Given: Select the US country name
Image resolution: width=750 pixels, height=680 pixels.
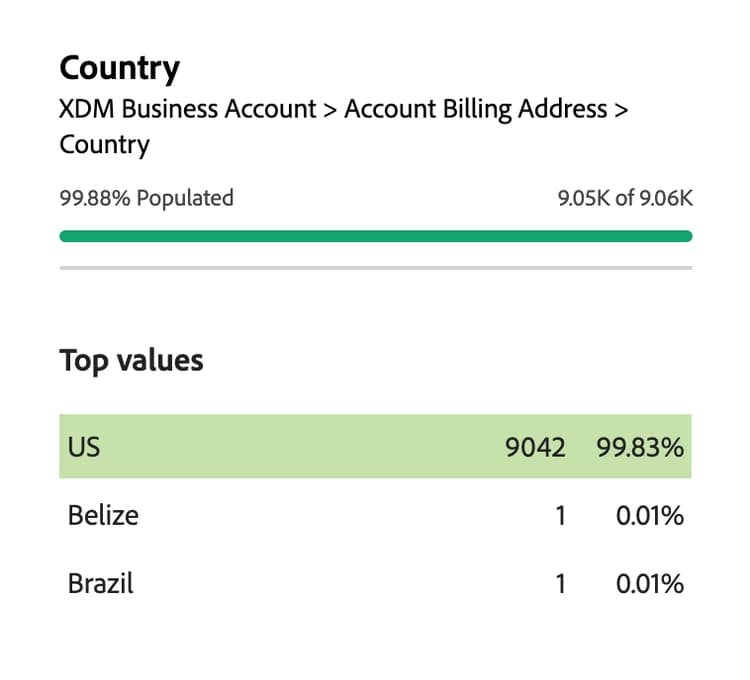Looking at the screenshot, I should [x=84, y=446].
